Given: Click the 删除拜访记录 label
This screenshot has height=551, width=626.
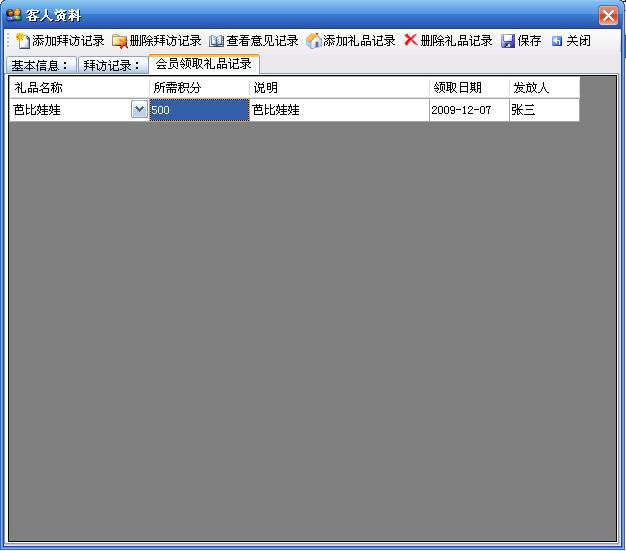Looking at the screenshot, I should [165, 41].
